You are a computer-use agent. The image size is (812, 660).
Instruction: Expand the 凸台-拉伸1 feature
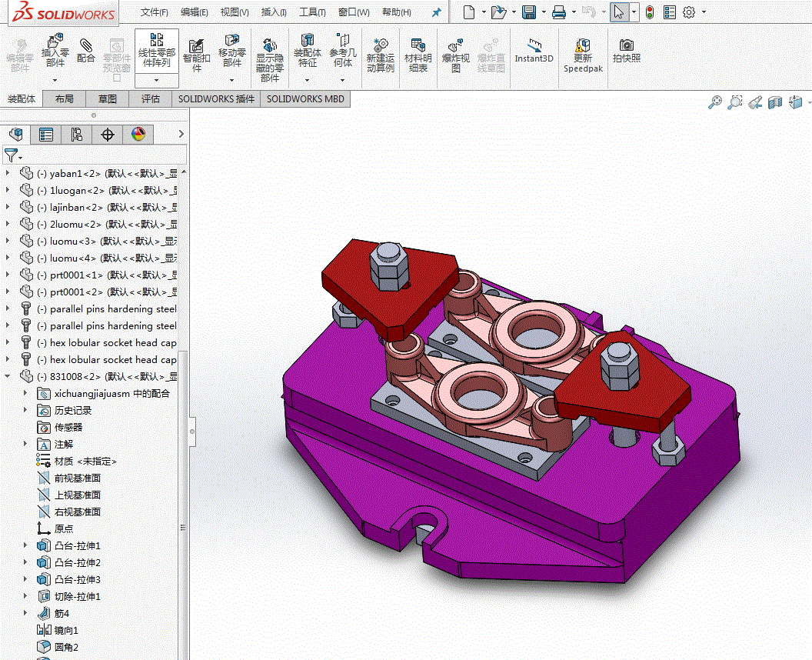25,545
